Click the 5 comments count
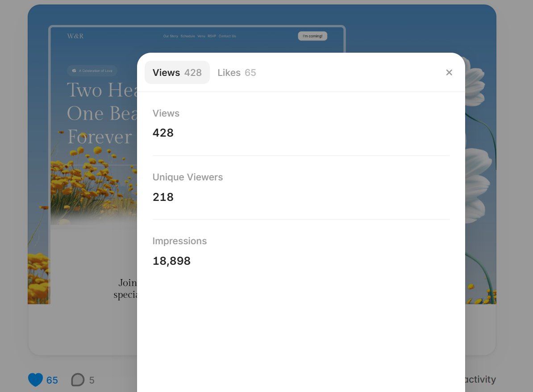Screen dimensions: 533x392 click(92, 380)
